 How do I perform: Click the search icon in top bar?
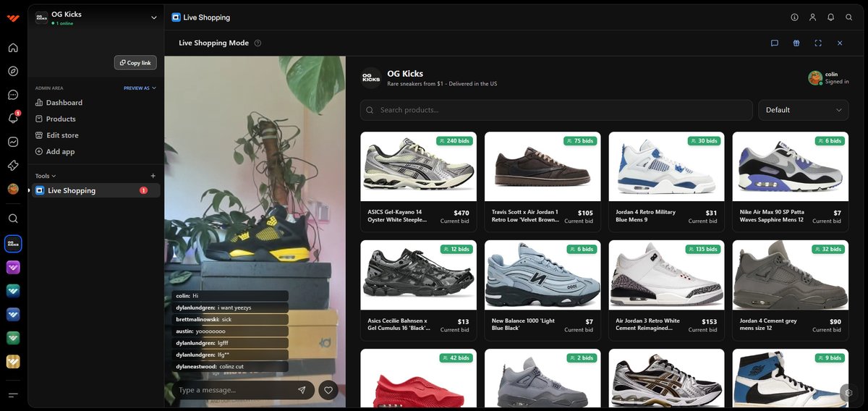tap(849, 17)
